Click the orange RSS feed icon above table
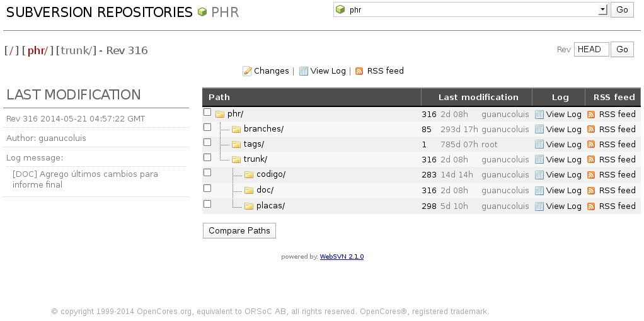Image resolution: width=644 pixels, height=321 pixels. click(359, 71)
